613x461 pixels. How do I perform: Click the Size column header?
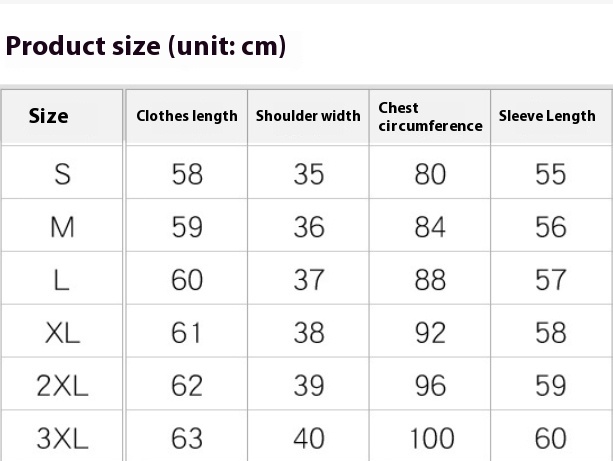point(48,116)
